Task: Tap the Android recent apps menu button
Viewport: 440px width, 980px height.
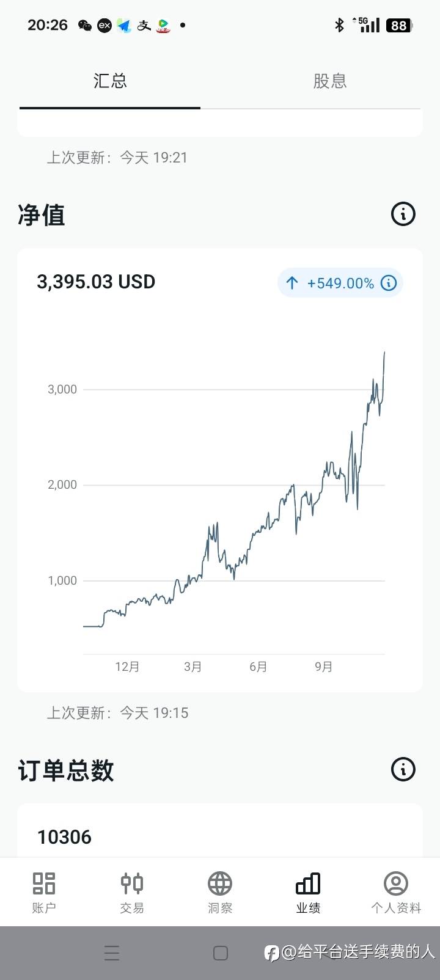Action: pyautogui.click(x=112, y=953)
